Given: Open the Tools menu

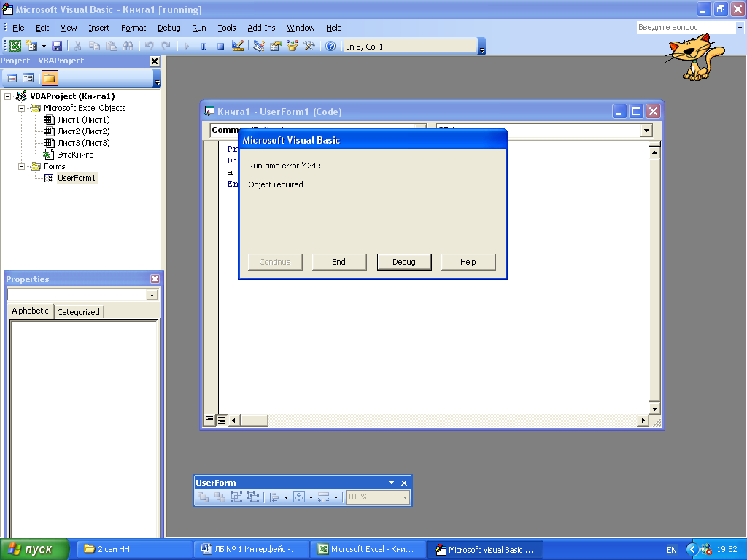Looking at the screenshot, I should coord(227,28).
